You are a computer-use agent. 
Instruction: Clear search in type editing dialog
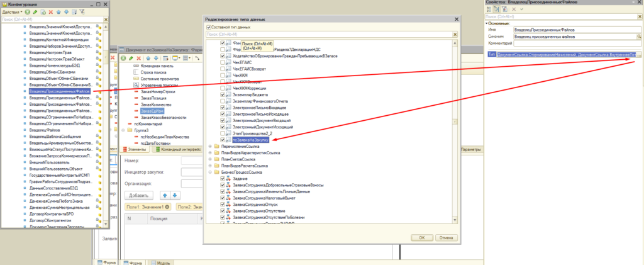455,35
